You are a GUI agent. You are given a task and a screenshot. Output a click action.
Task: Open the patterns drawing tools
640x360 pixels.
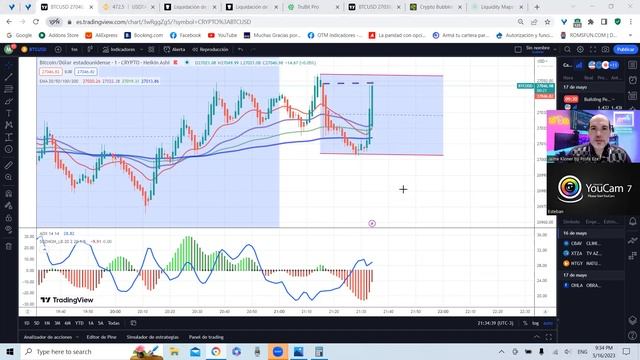(9, 125)
